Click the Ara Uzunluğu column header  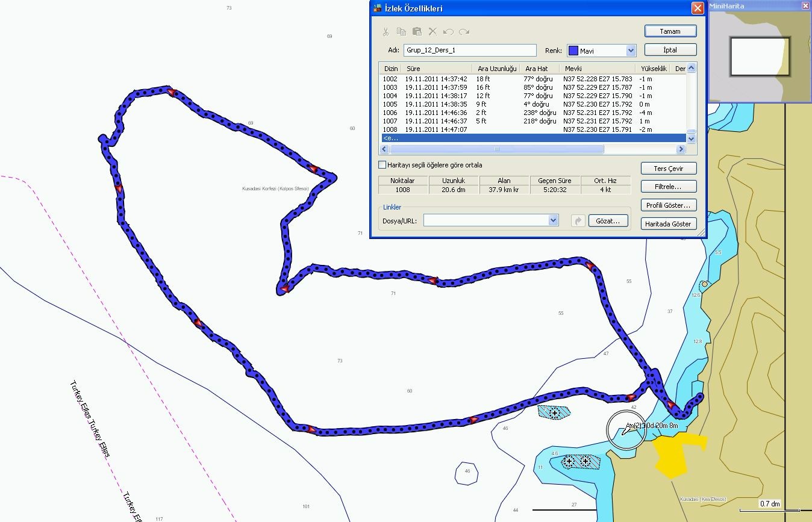pyautogui.click(x=497, y=69)
